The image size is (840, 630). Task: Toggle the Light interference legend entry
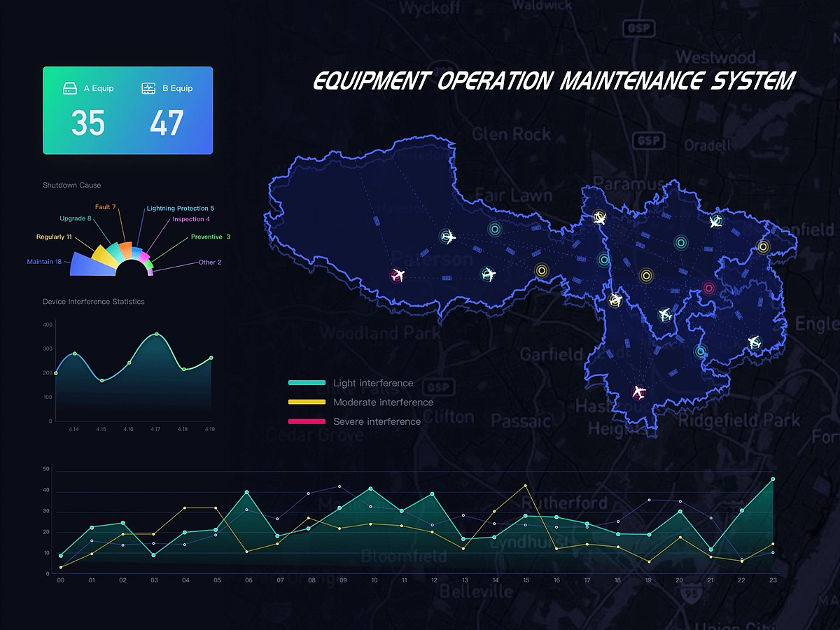(x=372, y=383)
